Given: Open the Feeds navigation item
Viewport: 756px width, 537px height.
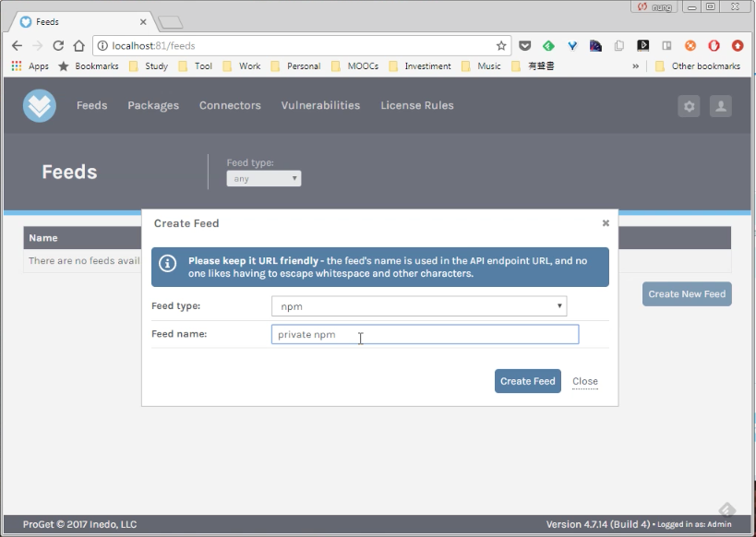Looking at the screenshot, I should tap(92, 105).
